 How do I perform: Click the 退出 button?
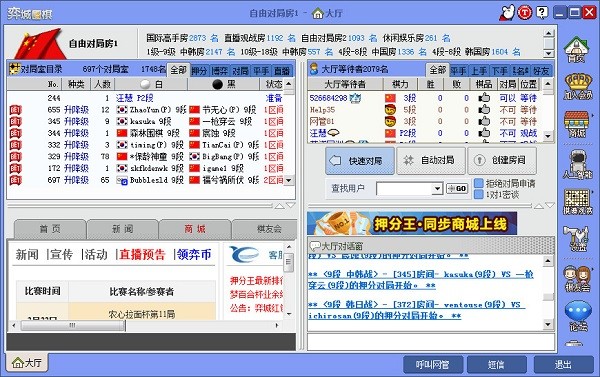564,364
